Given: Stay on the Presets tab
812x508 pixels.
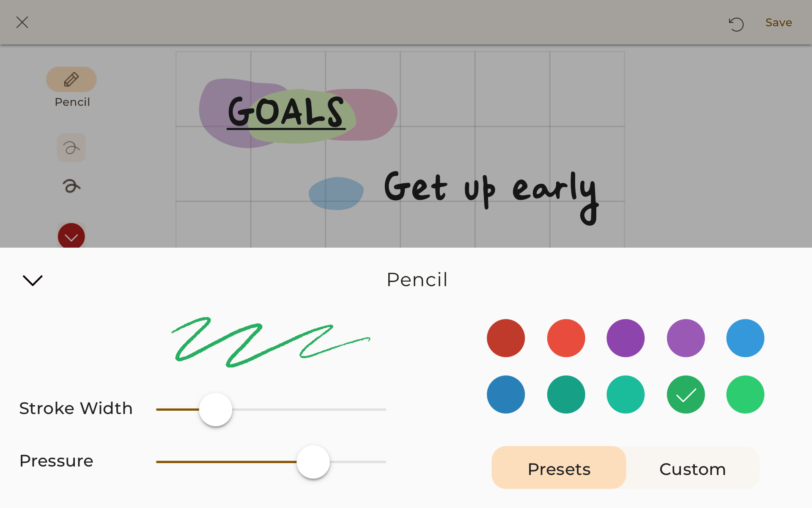Looking at the screenshot, I should [x=559, y=468].
